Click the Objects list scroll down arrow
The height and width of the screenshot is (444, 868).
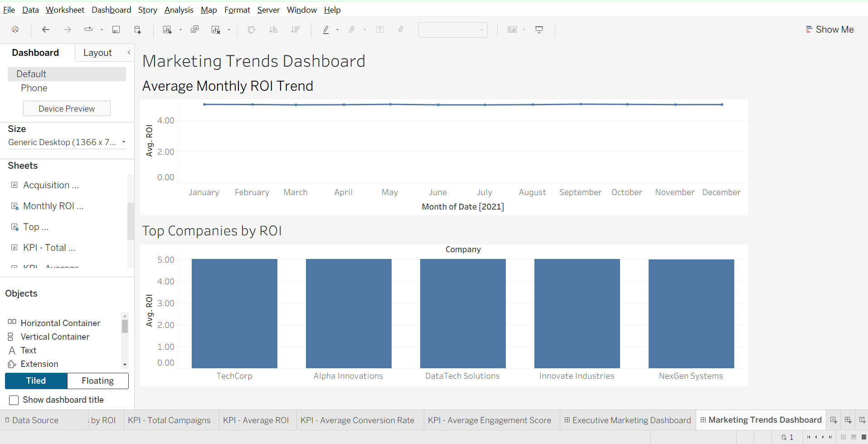pos(125,365)
